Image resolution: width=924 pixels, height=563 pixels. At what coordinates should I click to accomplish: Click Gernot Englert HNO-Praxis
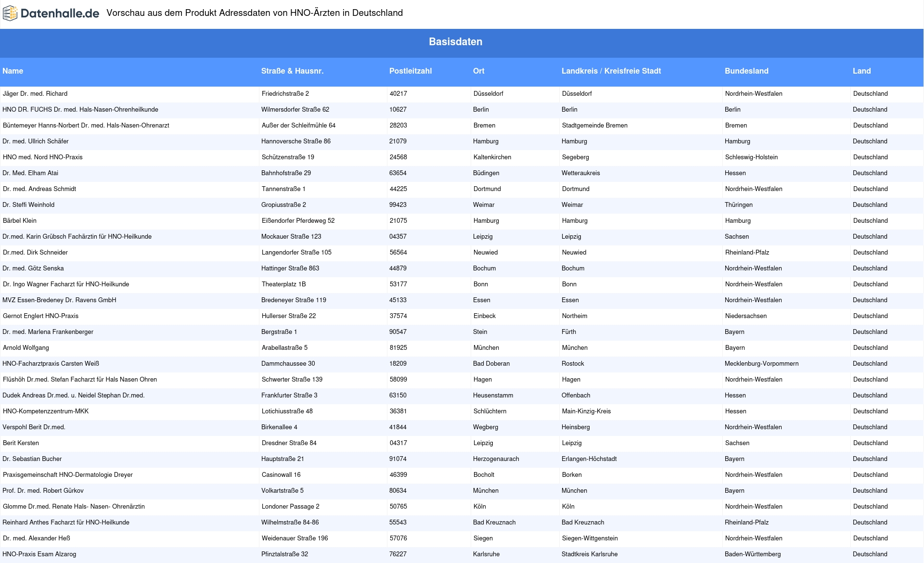click(40, 316)
